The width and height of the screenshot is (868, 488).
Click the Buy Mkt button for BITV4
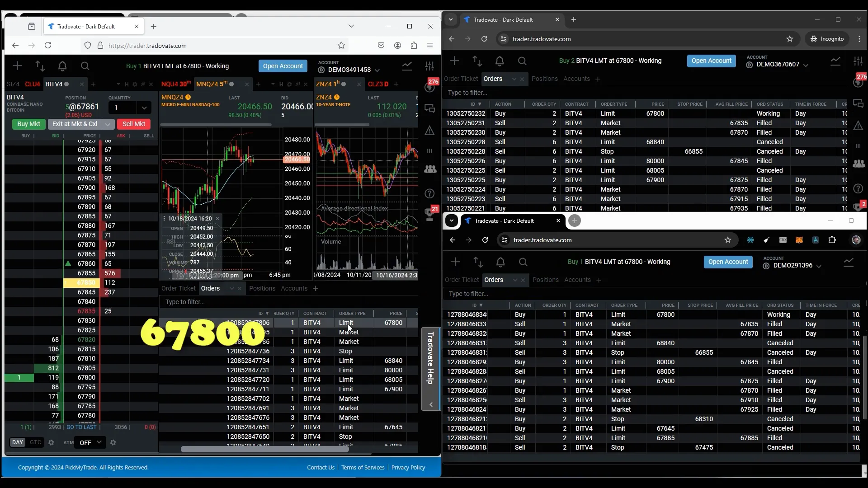[28, 124]
